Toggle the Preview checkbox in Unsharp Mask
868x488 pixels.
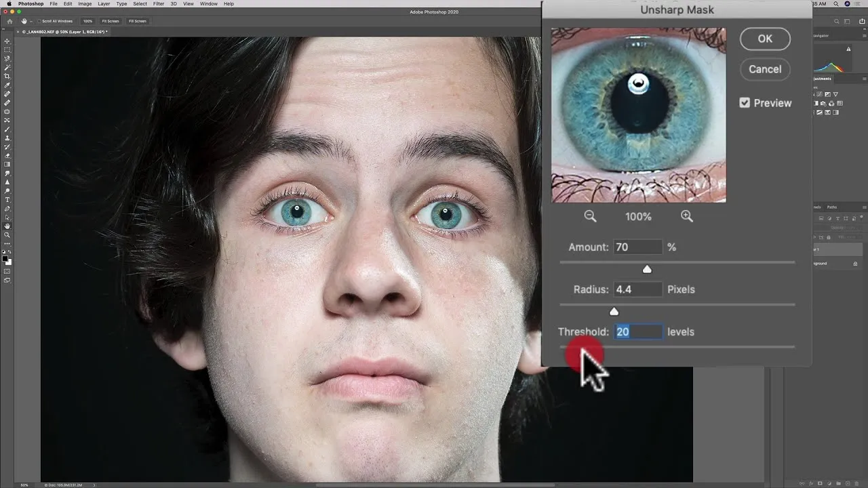745,102
